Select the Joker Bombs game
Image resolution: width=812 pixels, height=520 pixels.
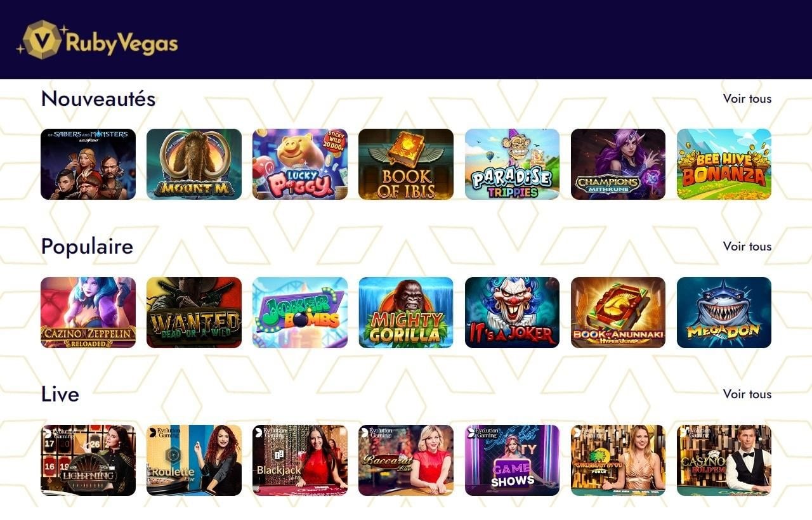[300, 313]
